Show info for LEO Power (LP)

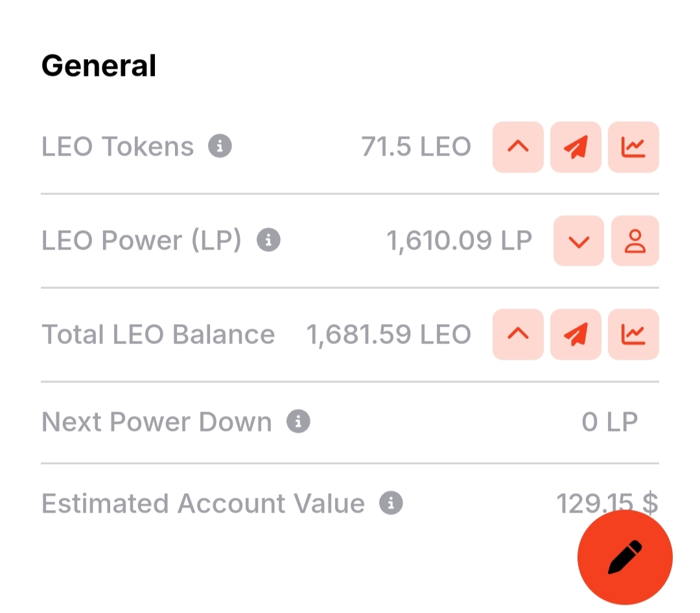point(268,240)
